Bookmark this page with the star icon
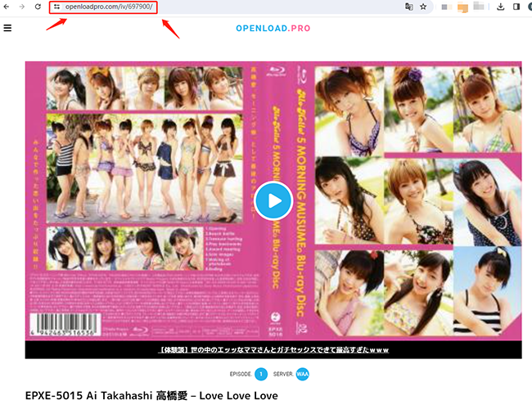 tap(423, 7)
